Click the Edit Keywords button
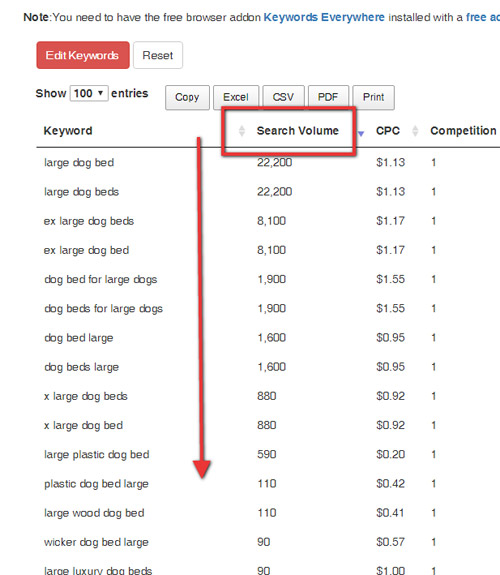Image resolution: width=500 pixels, height=575 pixels. click(83, 55)
